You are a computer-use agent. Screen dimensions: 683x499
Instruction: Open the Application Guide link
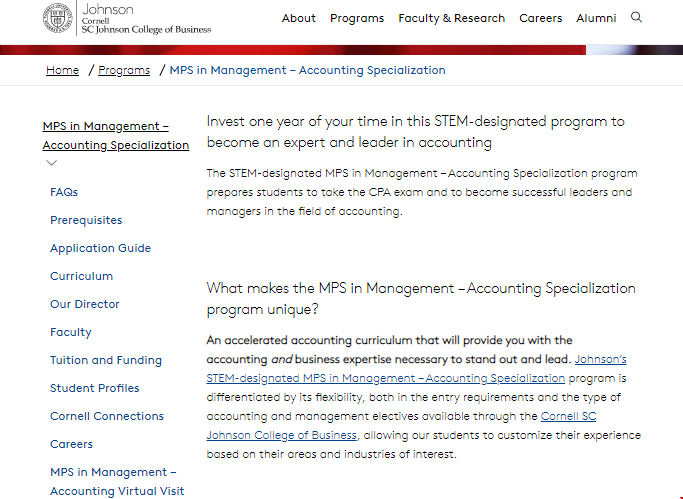click(x=100, y=248)
